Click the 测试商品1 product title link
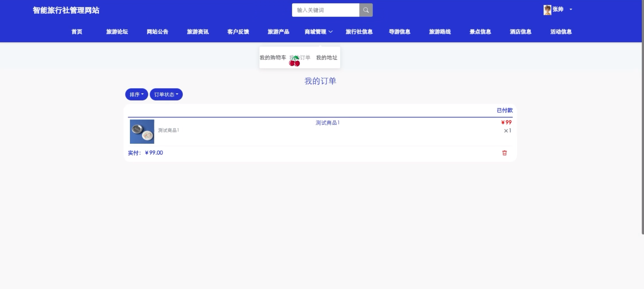The image size is (644, 289). [327, 123]
